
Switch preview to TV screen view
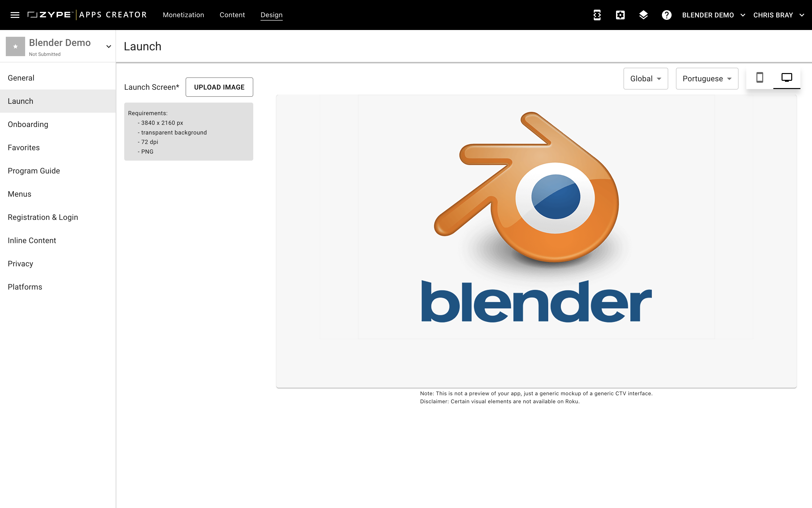(786, 78)
